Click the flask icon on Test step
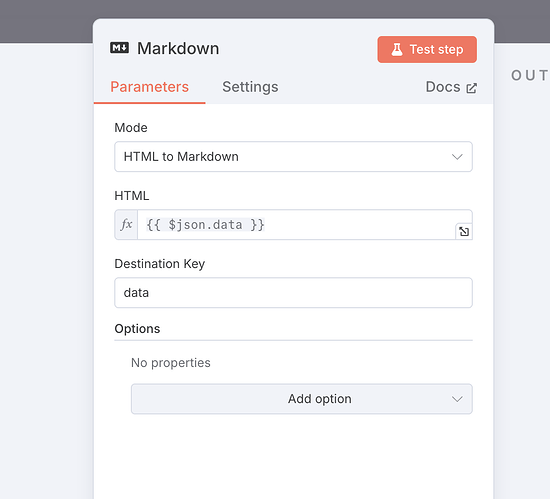This screenshot has width=550, height=499. (x=397, y=49)
